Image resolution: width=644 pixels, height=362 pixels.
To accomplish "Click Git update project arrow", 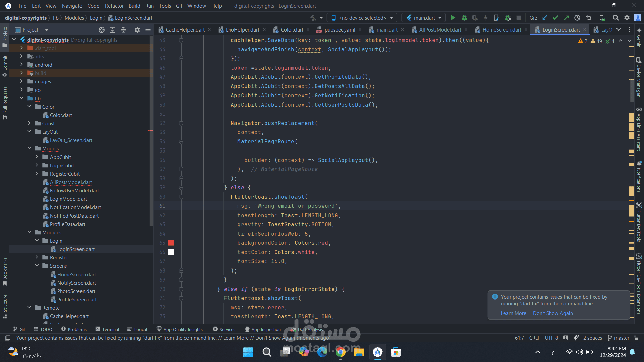I will (x=545, y=18).
